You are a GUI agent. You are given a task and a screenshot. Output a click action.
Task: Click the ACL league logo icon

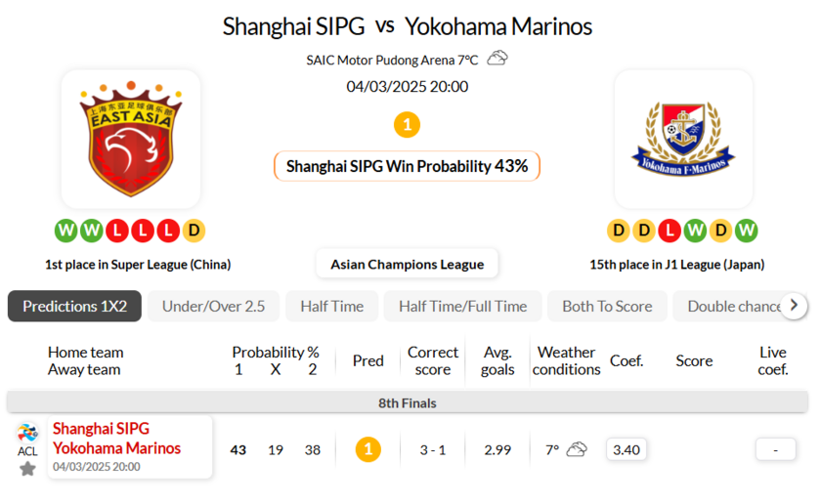pos(27,433)
